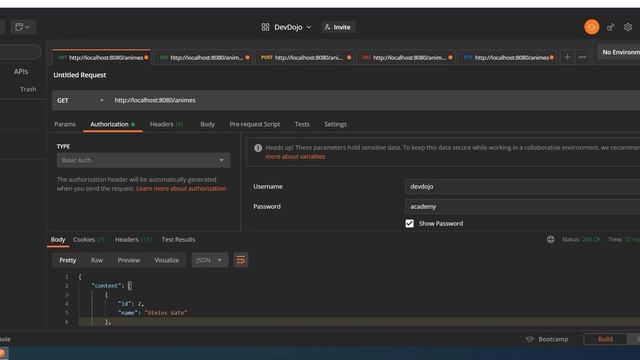640x360 pixels.
Task: Open the APIs sidebar section
Action: [21, 71]
